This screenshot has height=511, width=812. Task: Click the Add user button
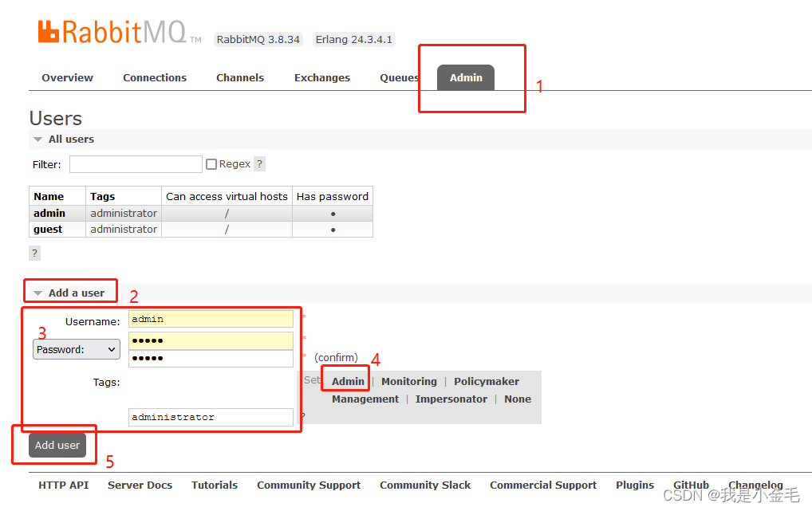click(57, 446)
